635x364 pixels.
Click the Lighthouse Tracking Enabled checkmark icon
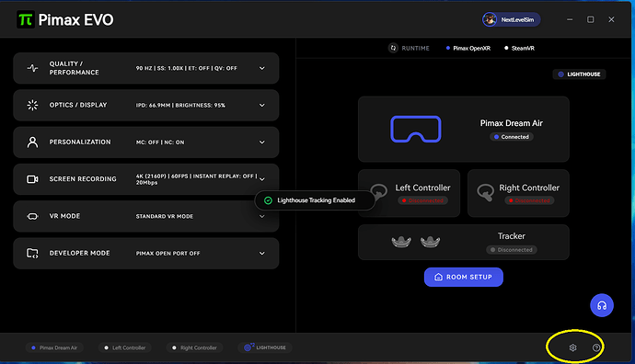[x=268, y=200]
